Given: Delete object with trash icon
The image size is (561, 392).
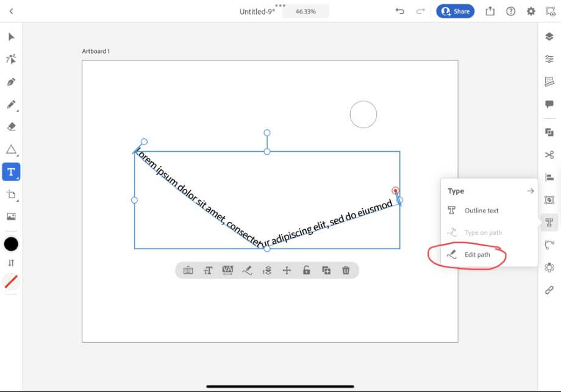Looking at the screenshot, I should [346, 271].
